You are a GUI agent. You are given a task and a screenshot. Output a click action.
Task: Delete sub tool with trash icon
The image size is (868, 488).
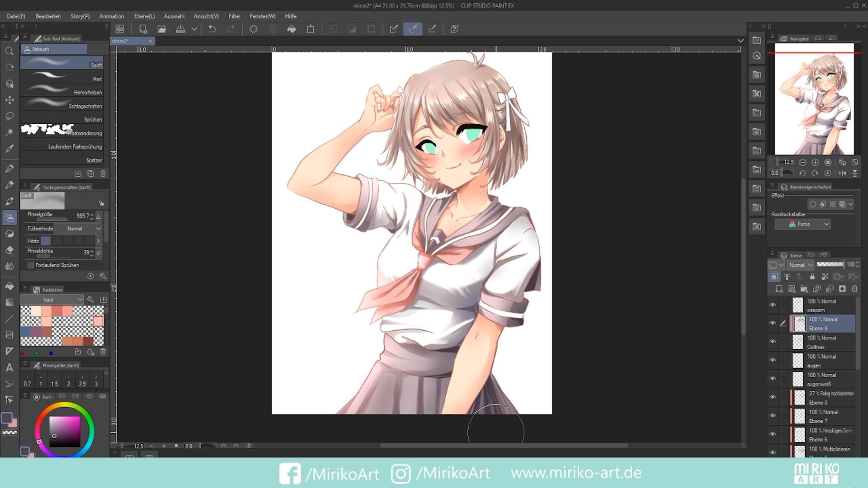(103, 174)
